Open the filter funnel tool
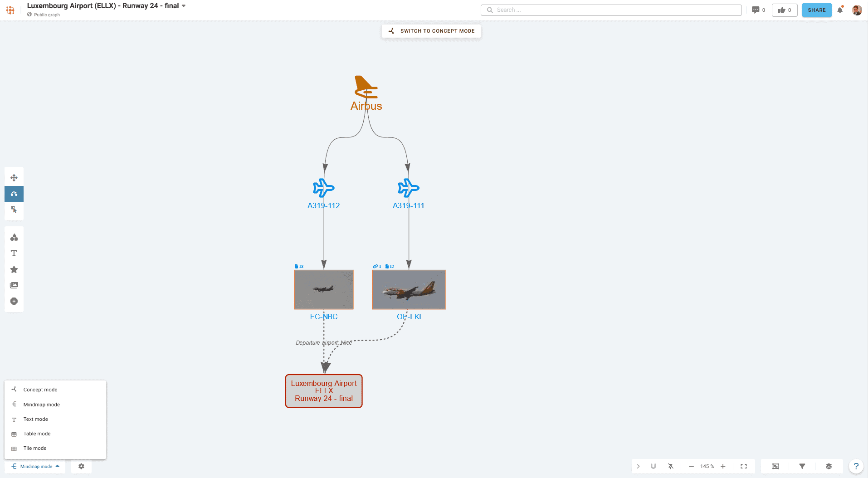Viewport: 868px width, 478px height. [802, 466]
